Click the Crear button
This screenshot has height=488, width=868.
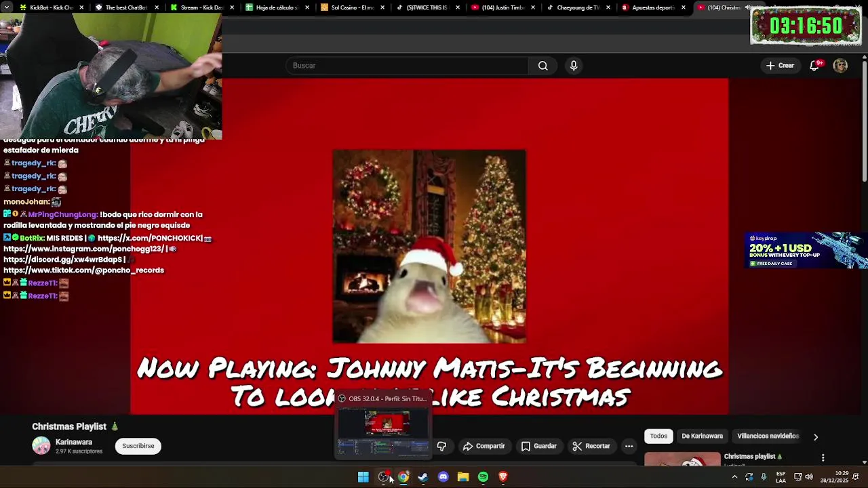[x=780, y=66]
